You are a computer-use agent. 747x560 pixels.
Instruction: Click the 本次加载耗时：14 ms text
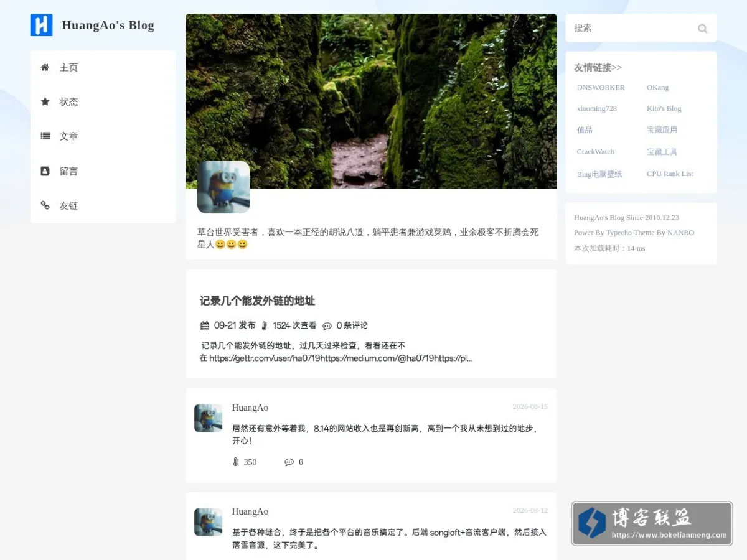click(x=609, y=248)
